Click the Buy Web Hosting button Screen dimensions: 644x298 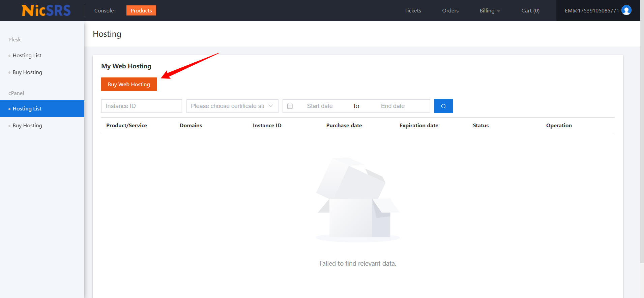pyautogui.click(x=129, y=84)
